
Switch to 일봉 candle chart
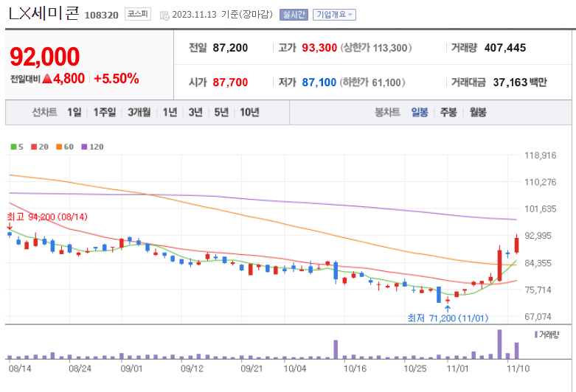[x=420, y=112]
